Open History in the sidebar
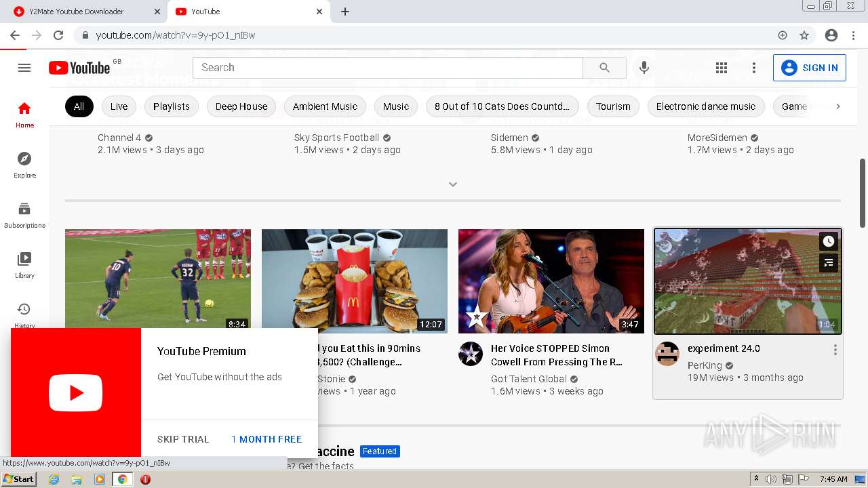 coord(24,314)
